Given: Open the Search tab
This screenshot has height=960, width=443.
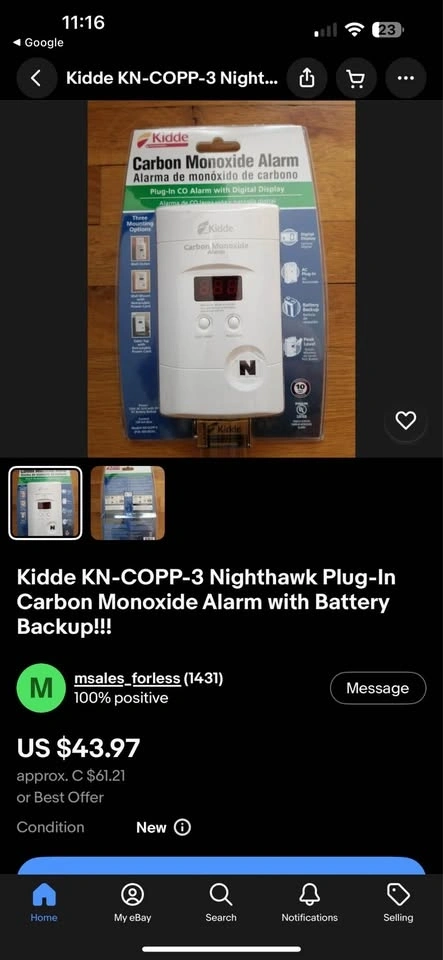Looking at the screenshot, I should click(221, 903).
